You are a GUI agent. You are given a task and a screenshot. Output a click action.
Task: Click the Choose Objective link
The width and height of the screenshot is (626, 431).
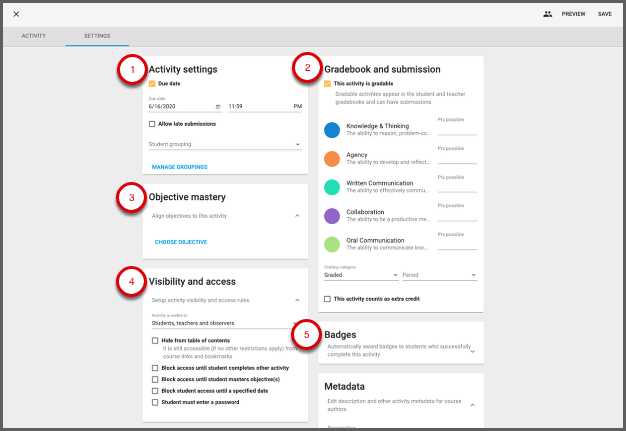pos(181,242)
